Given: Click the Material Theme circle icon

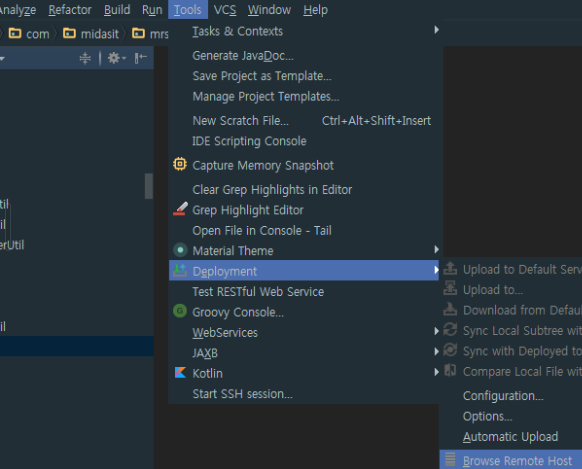Looking at the screenshot, I should [x=180, y=250].
